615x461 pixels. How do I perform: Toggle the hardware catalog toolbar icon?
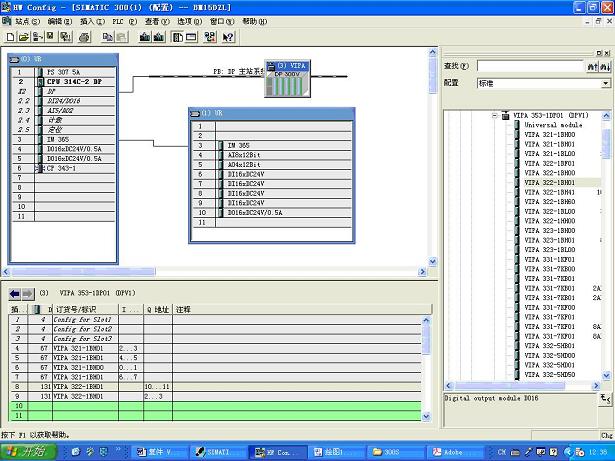tap(178, 37)
